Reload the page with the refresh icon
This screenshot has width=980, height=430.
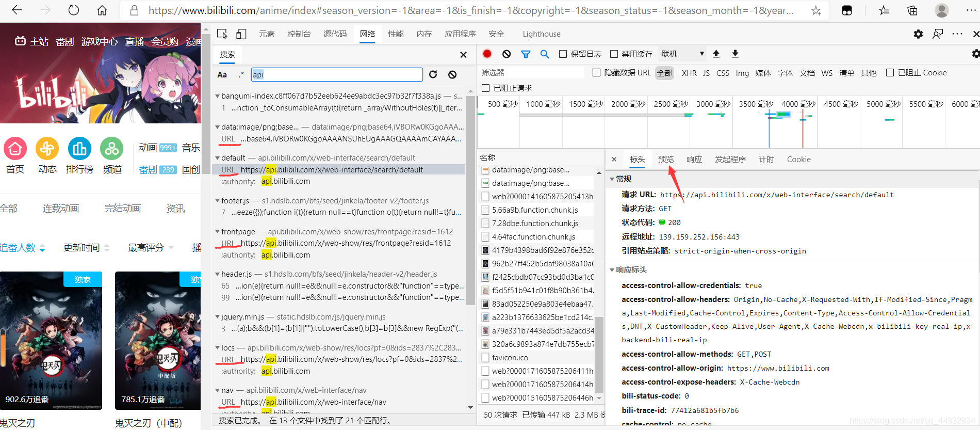(x=74, y=10)
